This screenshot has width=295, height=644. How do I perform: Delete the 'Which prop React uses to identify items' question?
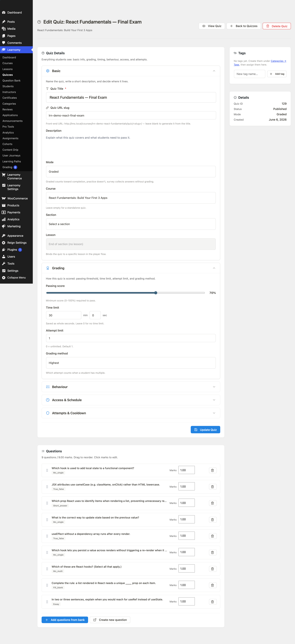tap(212, 503)
